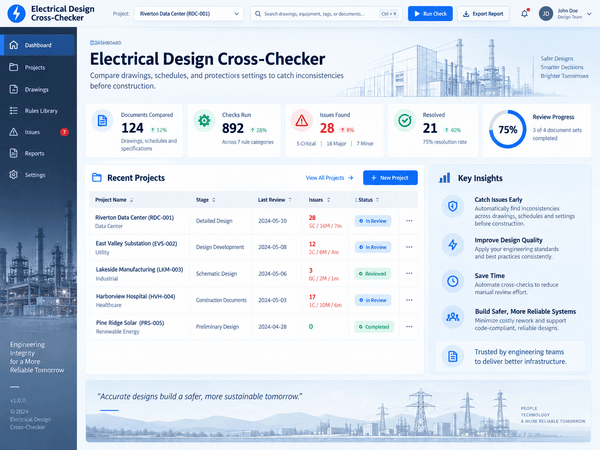
Task: Open row options for Lakeside Manufacturing
Action: (409, 274)
